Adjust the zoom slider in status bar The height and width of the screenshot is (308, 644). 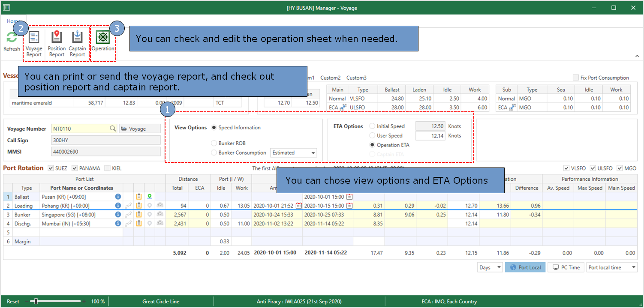pyautogui.click(x=36, y=302)
